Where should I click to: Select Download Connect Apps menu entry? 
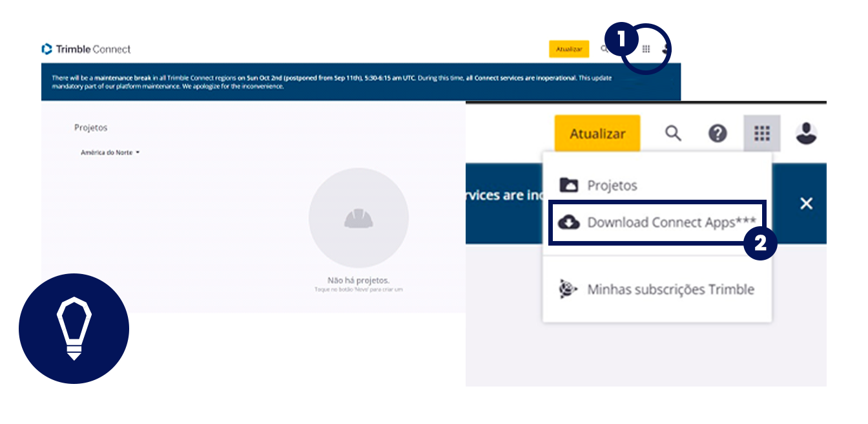[657, 222]
